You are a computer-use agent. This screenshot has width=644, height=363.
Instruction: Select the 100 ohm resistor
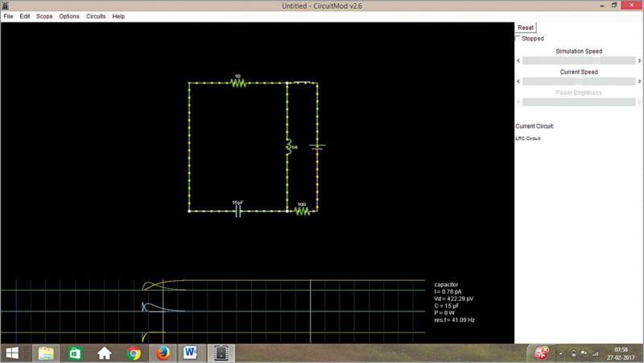coord(302,211)
